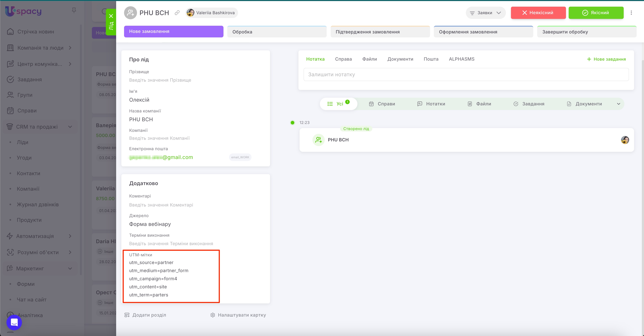Close the lead card with green X
This screenshot has height=336, width=644.
click(111, 16)
